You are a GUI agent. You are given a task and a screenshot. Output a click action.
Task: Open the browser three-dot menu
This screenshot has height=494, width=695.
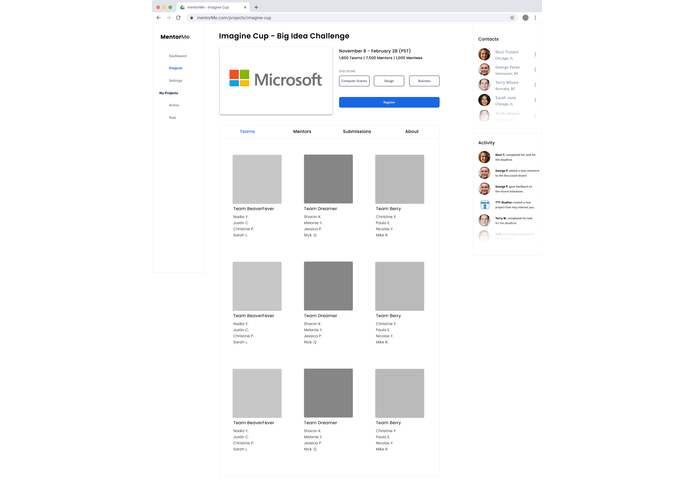[535, 18]
